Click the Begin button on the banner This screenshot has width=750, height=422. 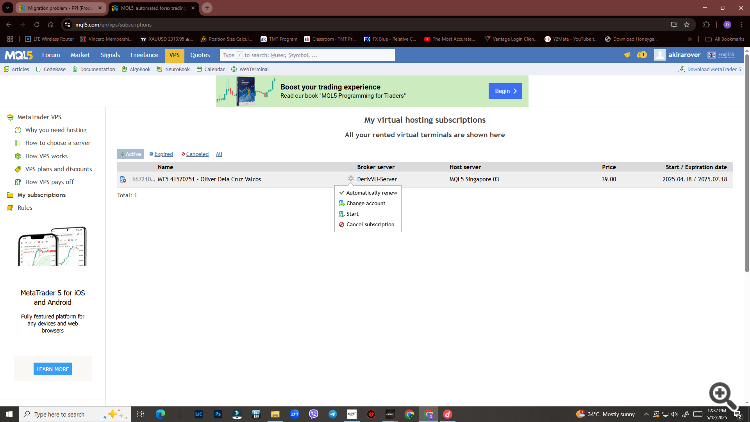point(505,91)
